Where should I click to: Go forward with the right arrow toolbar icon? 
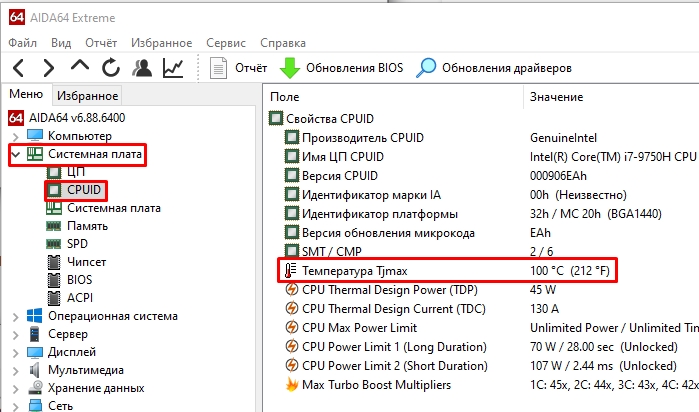[x=48, y=68]
